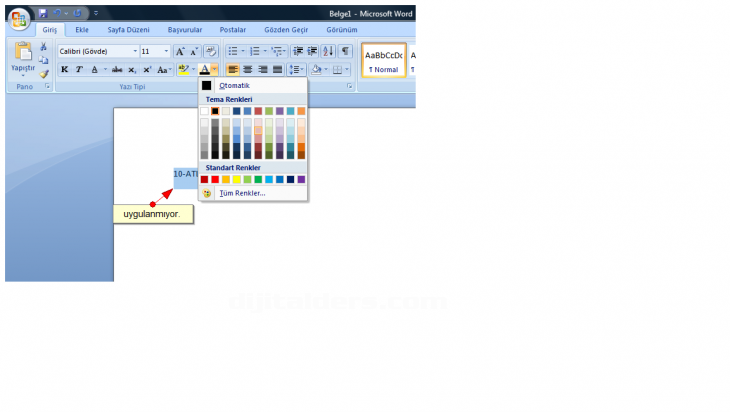This screenshot has width=730, height=412.
Task: Open the Office button menu
Action: (x=19, y=20)
